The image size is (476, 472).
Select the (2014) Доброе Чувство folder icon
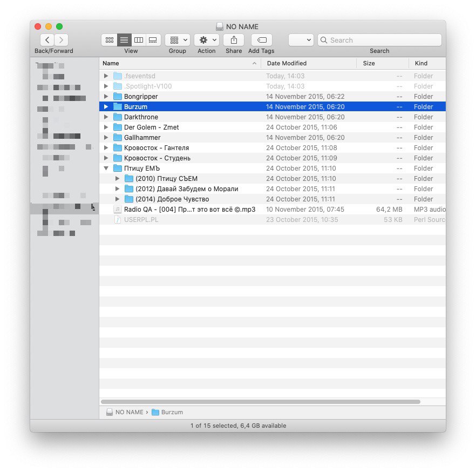click(129, 199)
